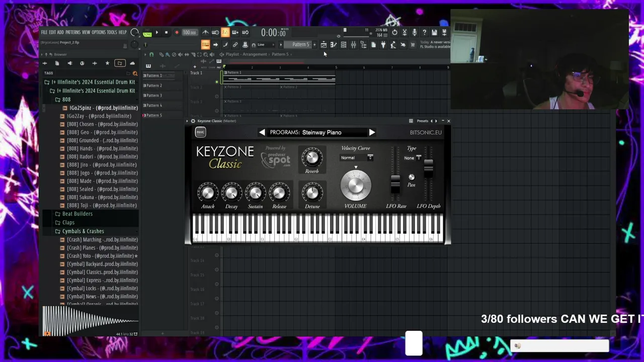
Task: Open the Channel rack icon
Action: (x=344, y=45)
